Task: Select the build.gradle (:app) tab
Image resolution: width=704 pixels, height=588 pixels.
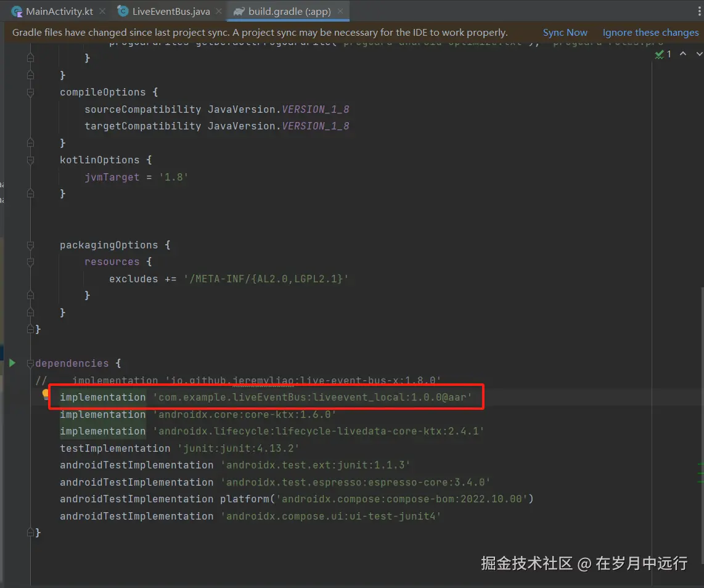Action: 290,11
